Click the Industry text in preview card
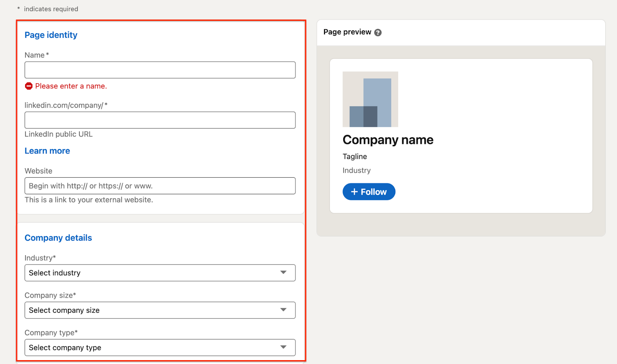Viewport: 617px width, 364px height. [357, 170]
